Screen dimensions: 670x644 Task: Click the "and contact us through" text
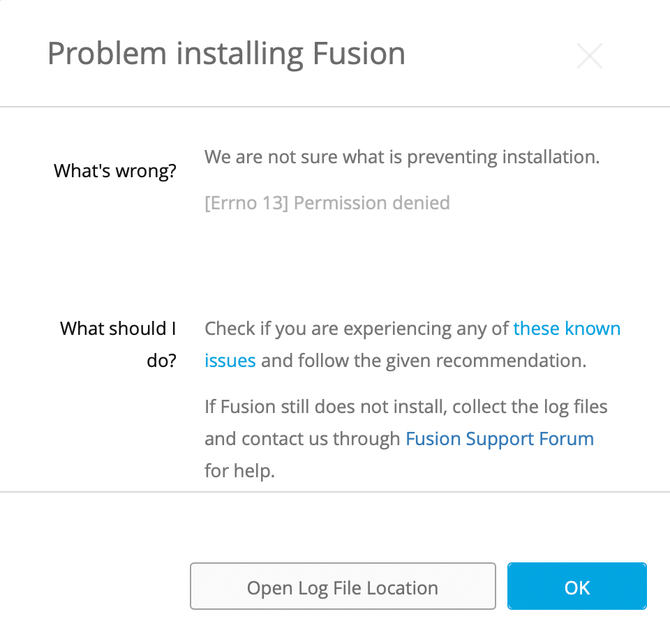303,438
